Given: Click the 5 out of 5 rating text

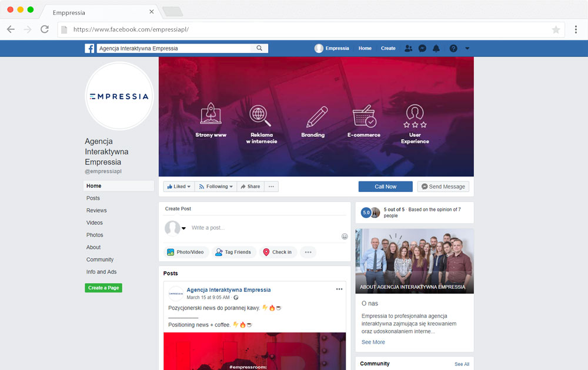Looking at the screenshot, I should [x=394, y=210].
